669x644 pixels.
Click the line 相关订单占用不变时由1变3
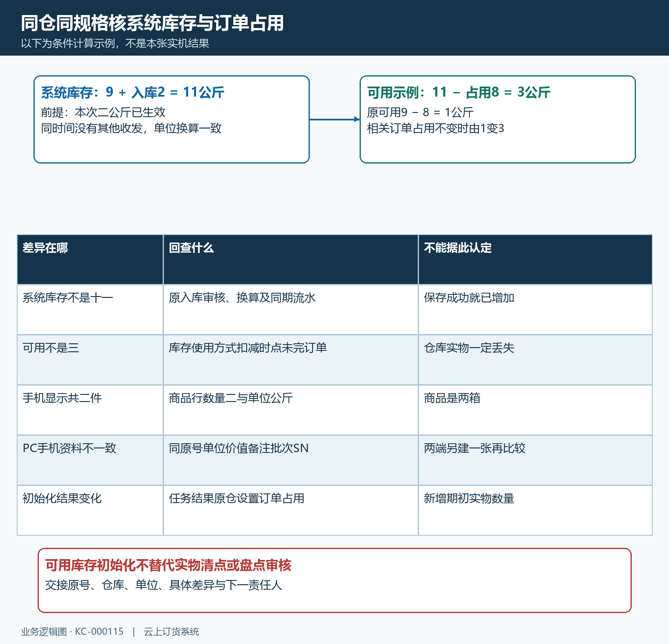point(436,128)
